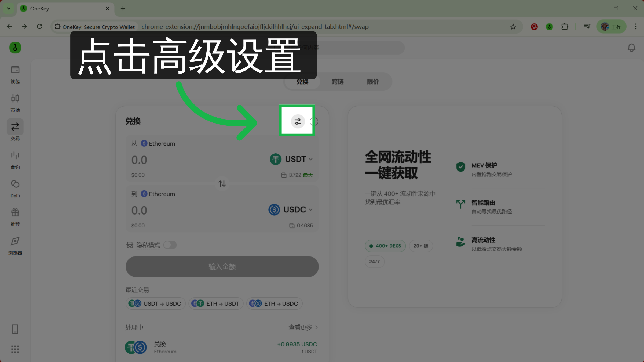Click 查看更多 view more link
This screenshot has height=362, width=644.
[x=303, y=327]
